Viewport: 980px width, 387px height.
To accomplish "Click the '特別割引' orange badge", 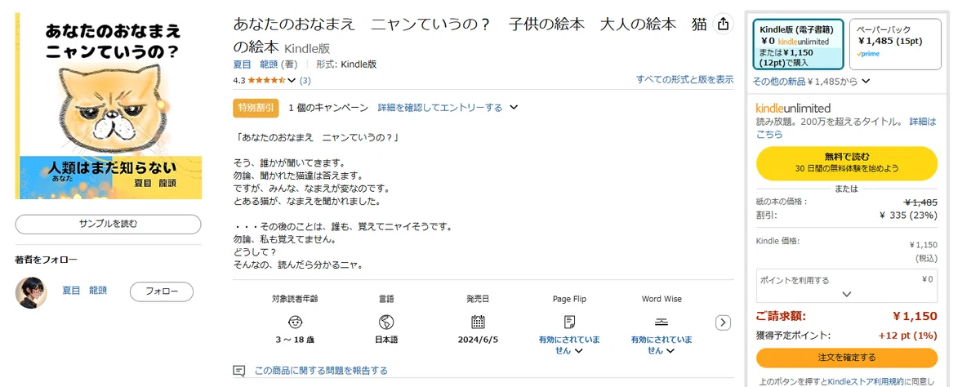I will point(256,108).
